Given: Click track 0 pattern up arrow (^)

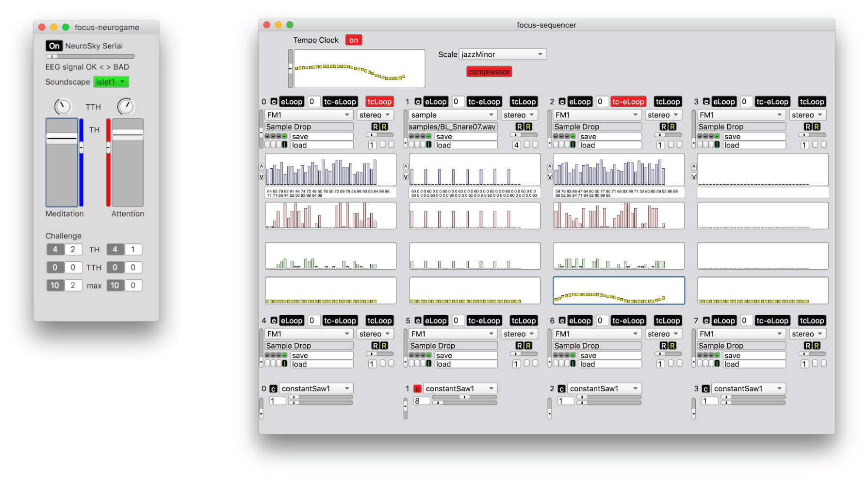Looking at the screenshot, I should coord(262,167).
